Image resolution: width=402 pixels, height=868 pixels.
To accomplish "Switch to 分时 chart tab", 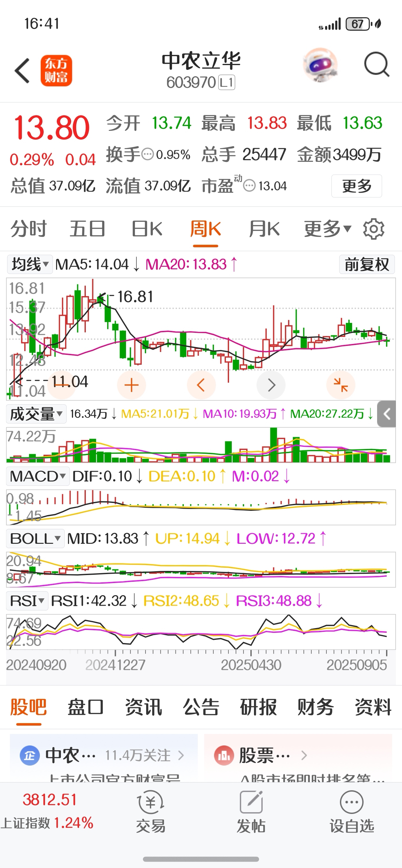I will pyautogui.click(x=29, y=229).
